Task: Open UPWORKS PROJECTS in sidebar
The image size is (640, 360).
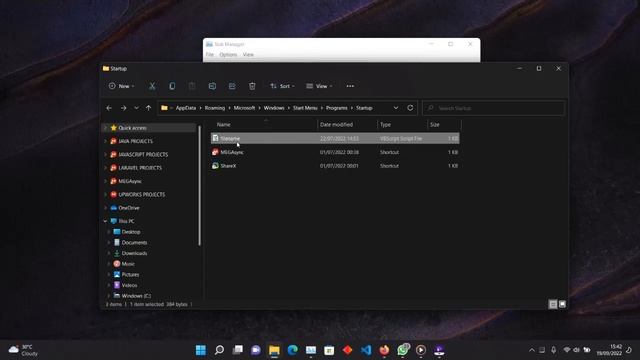Action: [x=142, y=195]
